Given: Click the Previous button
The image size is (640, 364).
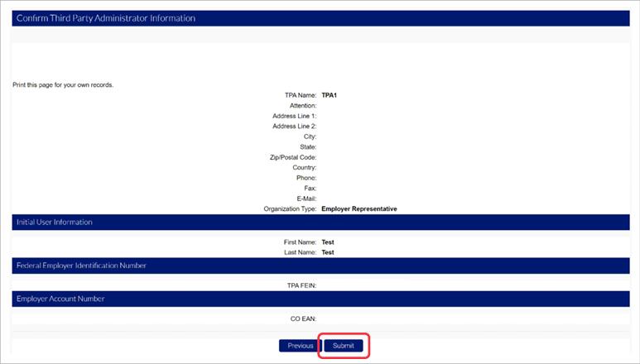Looking at the screenshot, I should (300, 346).
